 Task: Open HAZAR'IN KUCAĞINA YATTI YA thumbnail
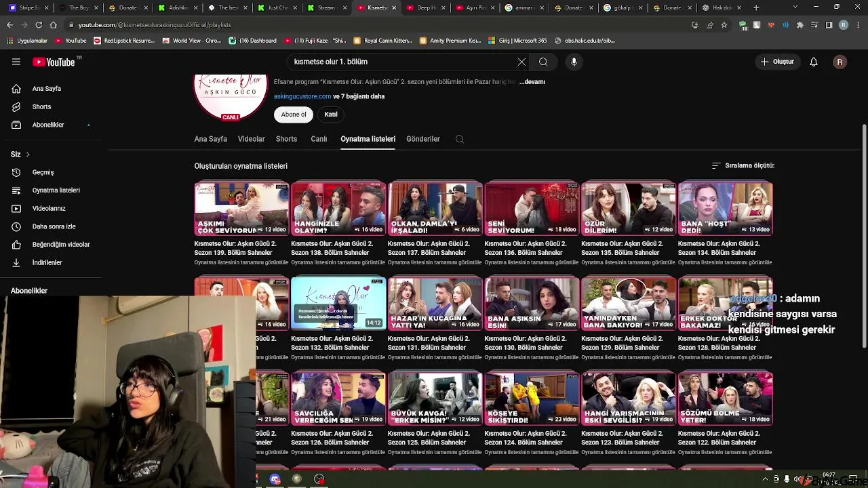(435, 304)
